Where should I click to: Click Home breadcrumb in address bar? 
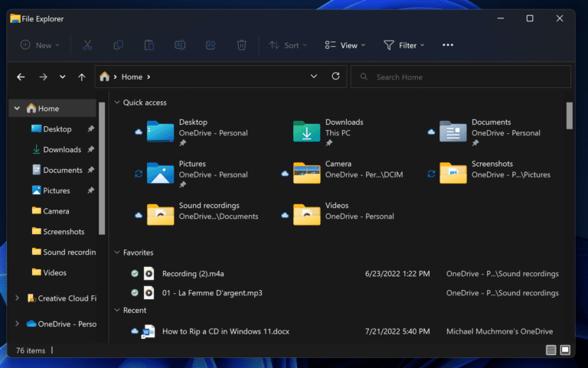132,77
